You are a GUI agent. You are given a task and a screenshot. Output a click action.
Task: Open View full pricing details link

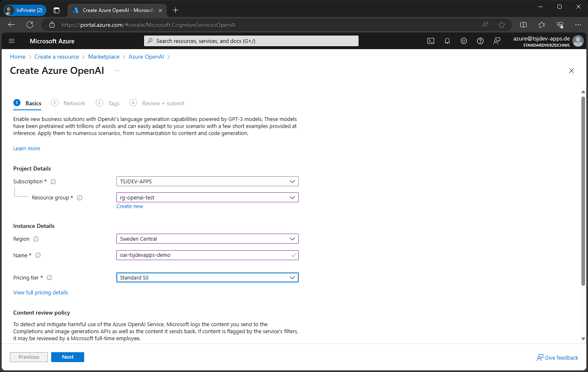pyautogui.click(x=40, y=292)
